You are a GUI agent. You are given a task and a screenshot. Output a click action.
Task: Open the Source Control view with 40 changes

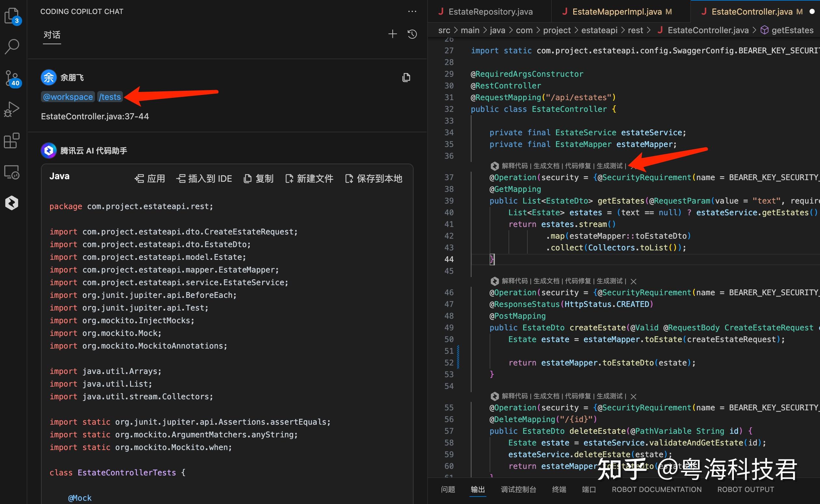click(x=12, y=78)
